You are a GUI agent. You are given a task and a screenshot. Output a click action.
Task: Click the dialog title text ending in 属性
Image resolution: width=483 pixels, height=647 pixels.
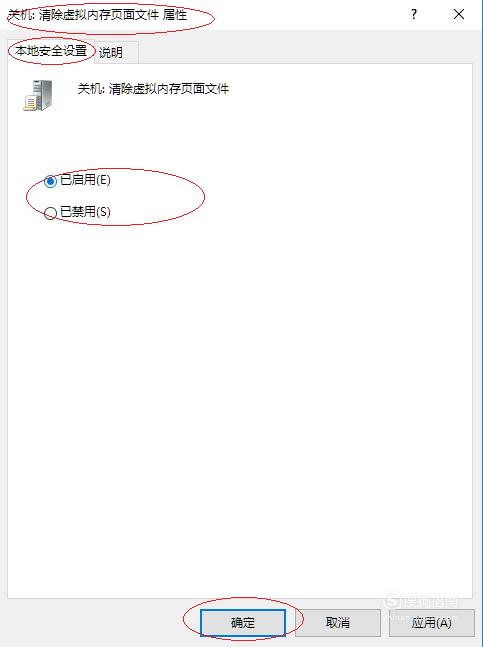[x=98, y=15]
